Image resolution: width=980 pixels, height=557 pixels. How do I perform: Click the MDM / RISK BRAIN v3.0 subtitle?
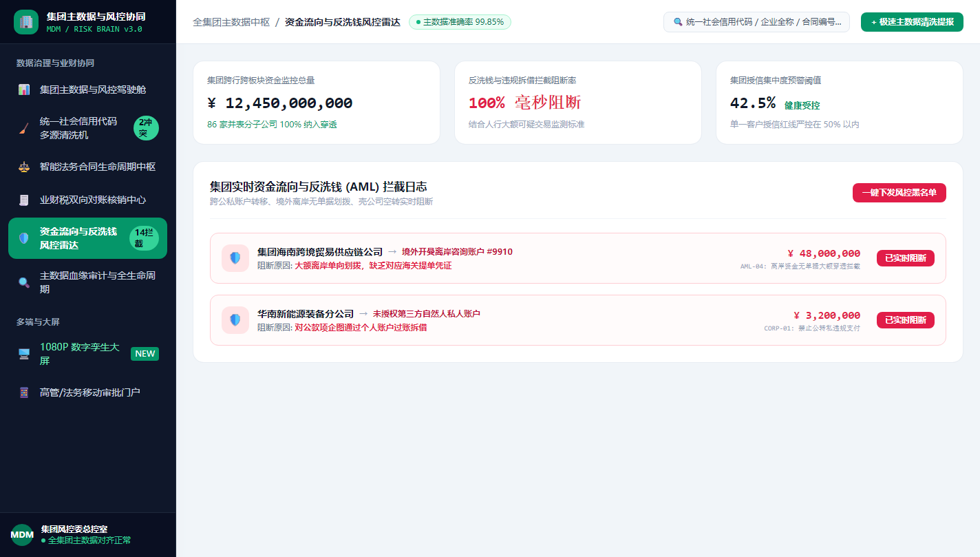coord(94,29)
